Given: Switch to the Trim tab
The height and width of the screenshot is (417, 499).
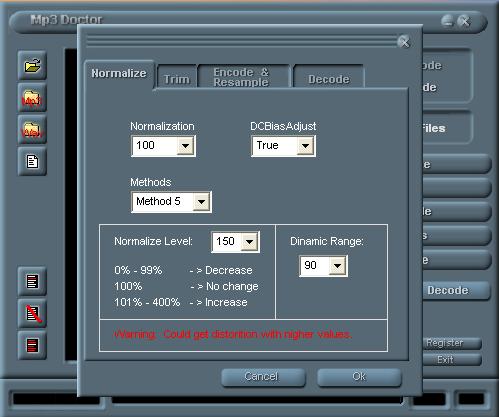Looking at the screenshot, I should coord(177,77).
